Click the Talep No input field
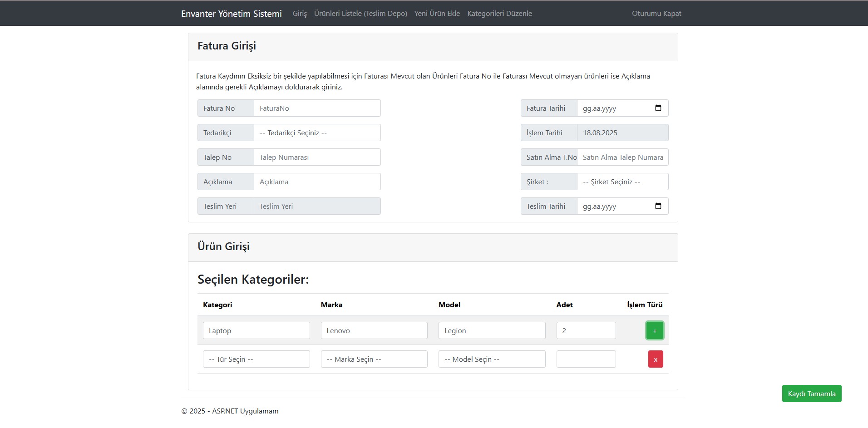Viewport: 868px width, 428px height. [x=317, y=157]
